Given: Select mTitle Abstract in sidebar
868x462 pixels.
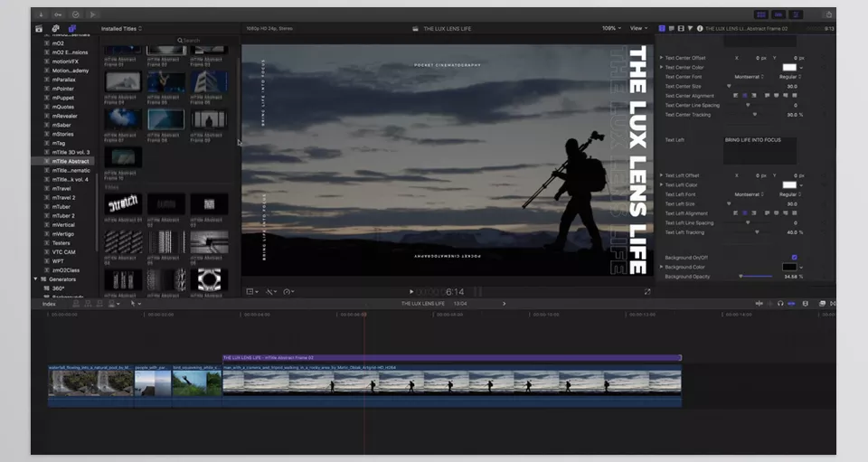Looking at the screenshot, I should click(71, 162).
